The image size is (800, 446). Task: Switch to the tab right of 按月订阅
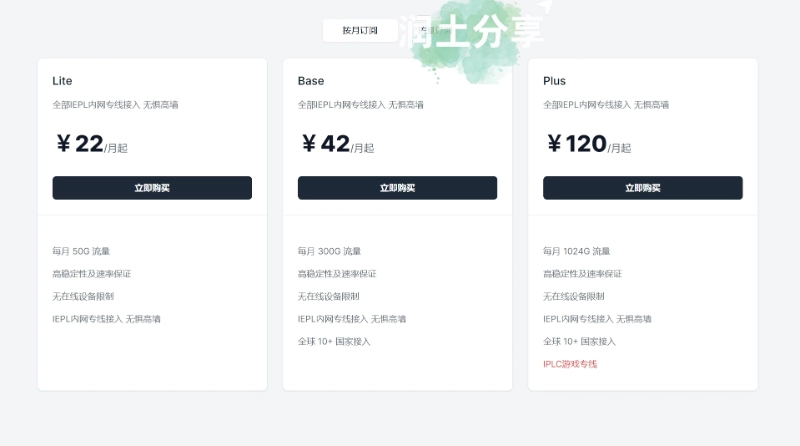(430, 31)
